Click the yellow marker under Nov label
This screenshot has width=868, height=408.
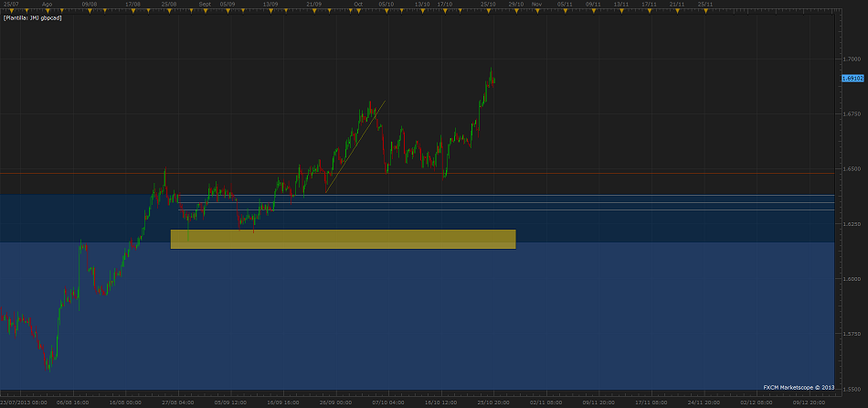536,10
